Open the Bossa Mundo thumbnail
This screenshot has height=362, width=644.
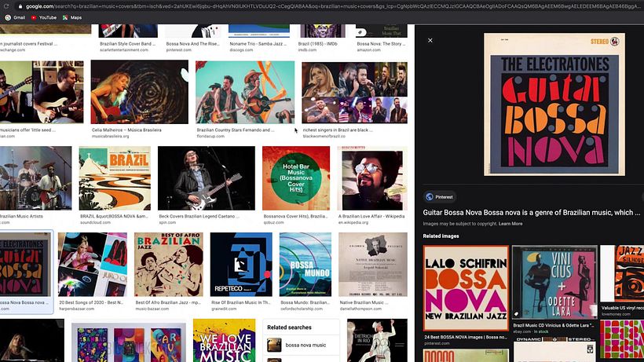(306, 265)
